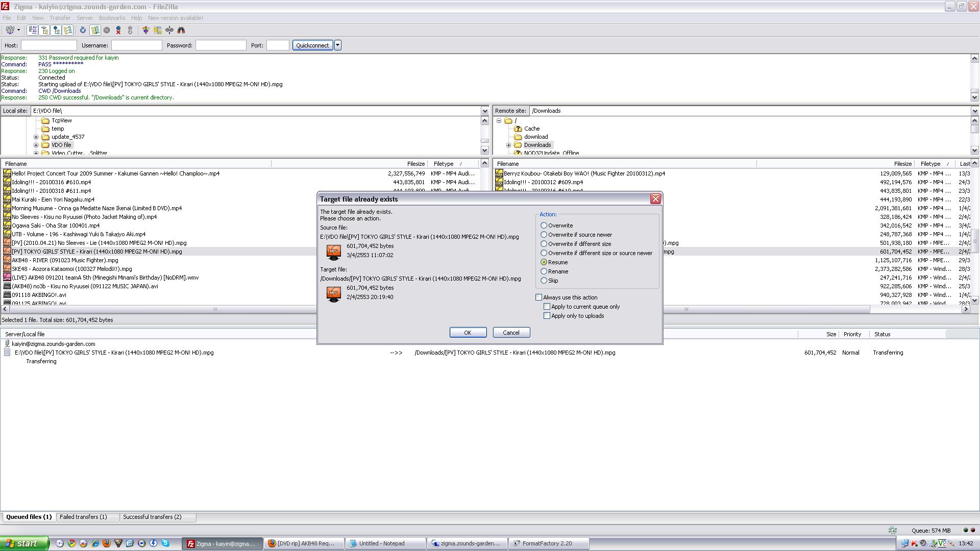Switch to Failed transfers tab
The width and height of the screenshot is (980, 551).
click(83, 517)
